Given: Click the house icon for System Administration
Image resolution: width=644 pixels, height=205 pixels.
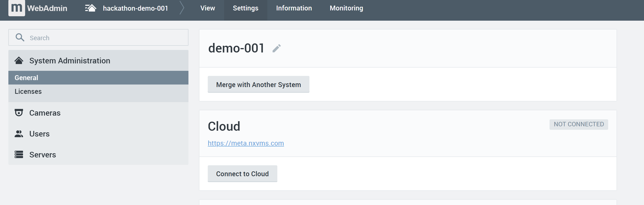Looking at the screenshot, I should coord(19,60).
